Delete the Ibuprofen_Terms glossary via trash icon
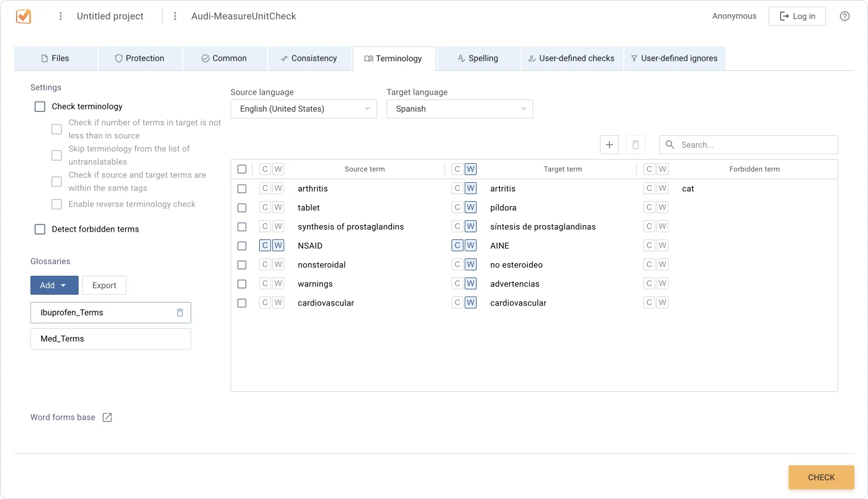Image resolution: width=868 pixels, height=499 pixels. (180, 313)
